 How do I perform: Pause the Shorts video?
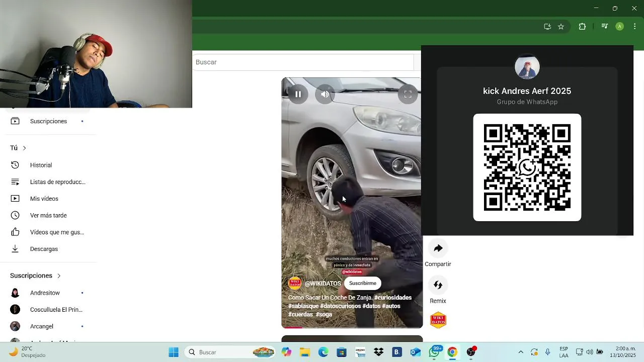(x=298, y=94)
